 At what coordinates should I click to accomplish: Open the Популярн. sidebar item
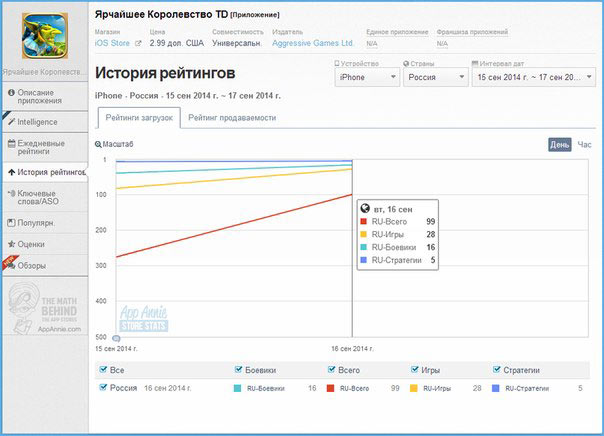(x=45, y=223)
